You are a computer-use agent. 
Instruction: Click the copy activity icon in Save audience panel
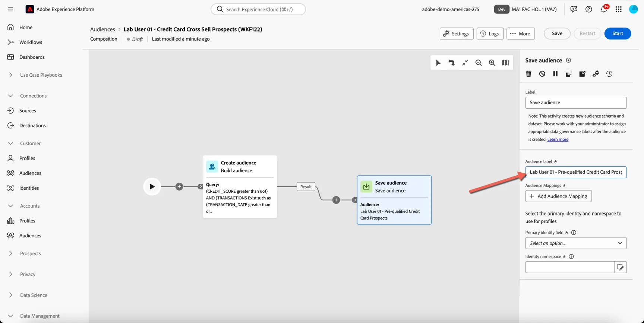(569, 74)
